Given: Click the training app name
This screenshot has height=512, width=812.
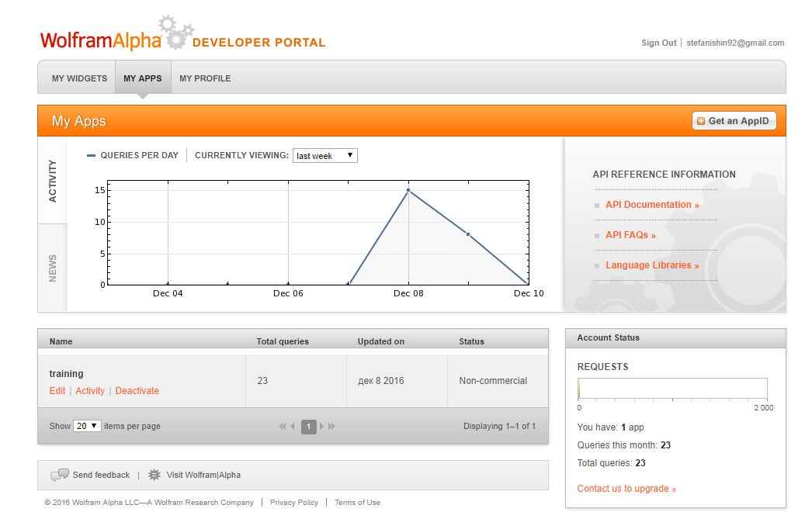Looking at the screenshot, I should click(x=66, y=374).
